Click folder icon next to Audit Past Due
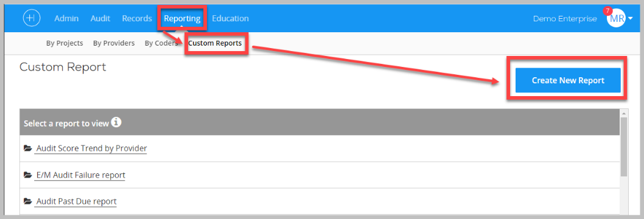 (x=27, y=201)
